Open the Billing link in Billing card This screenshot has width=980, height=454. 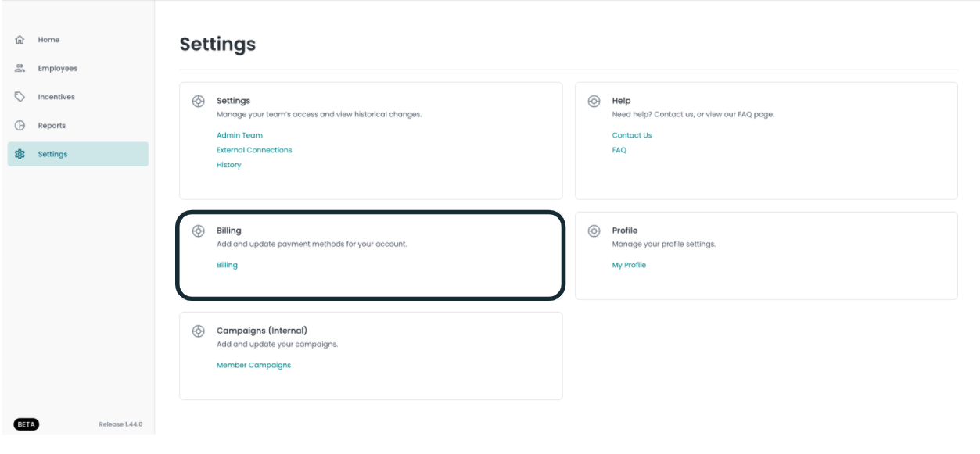pos(227,265)
